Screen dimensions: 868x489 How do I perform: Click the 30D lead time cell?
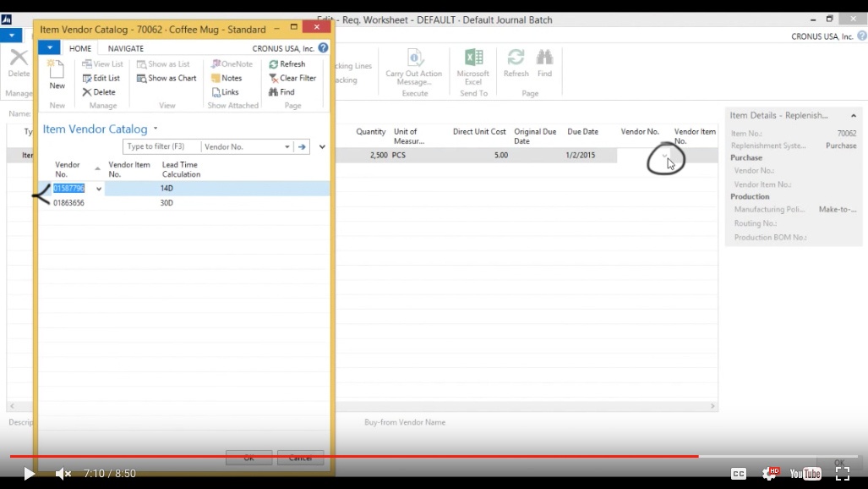tap(167, 203)
